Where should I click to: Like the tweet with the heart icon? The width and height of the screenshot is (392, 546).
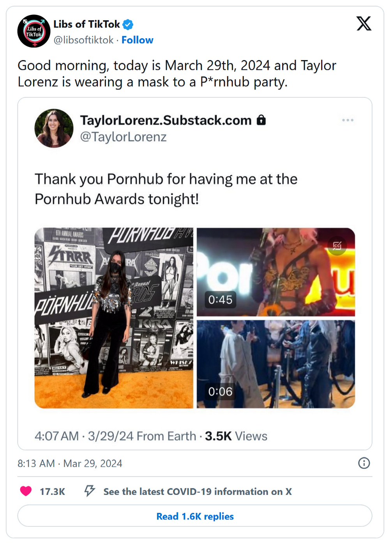pyautogui.click(x=26, y=491)
